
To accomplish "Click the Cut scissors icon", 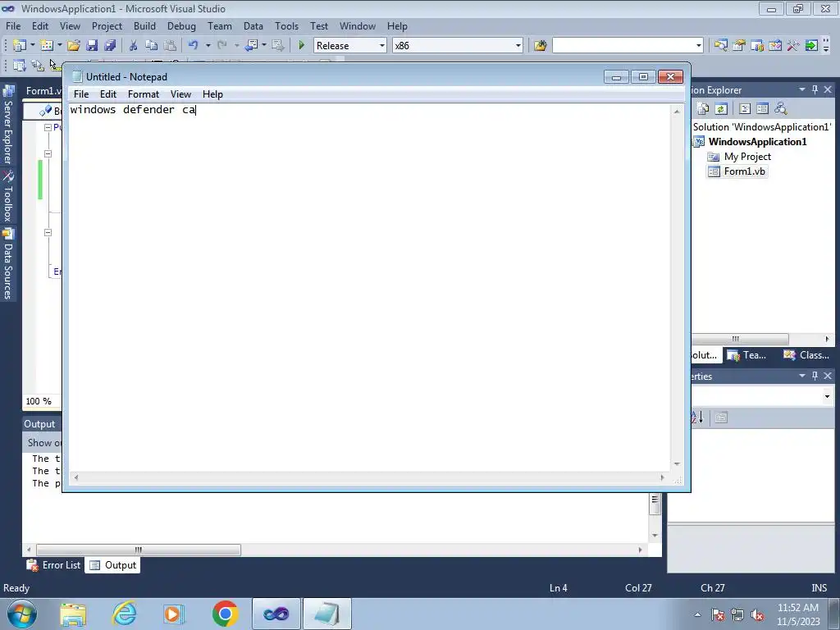I will pyautogui.click(x=134, y=46).
